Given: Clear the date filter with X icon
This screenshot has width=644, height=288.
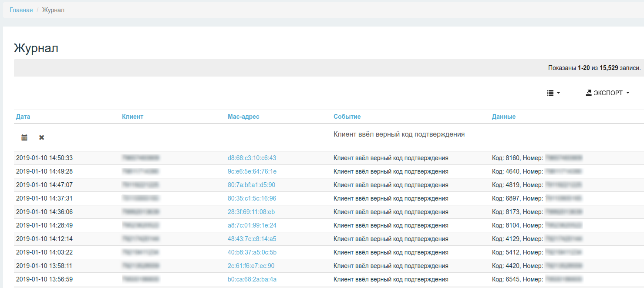Looking at the screenshot, I should (x=41, y=137).
